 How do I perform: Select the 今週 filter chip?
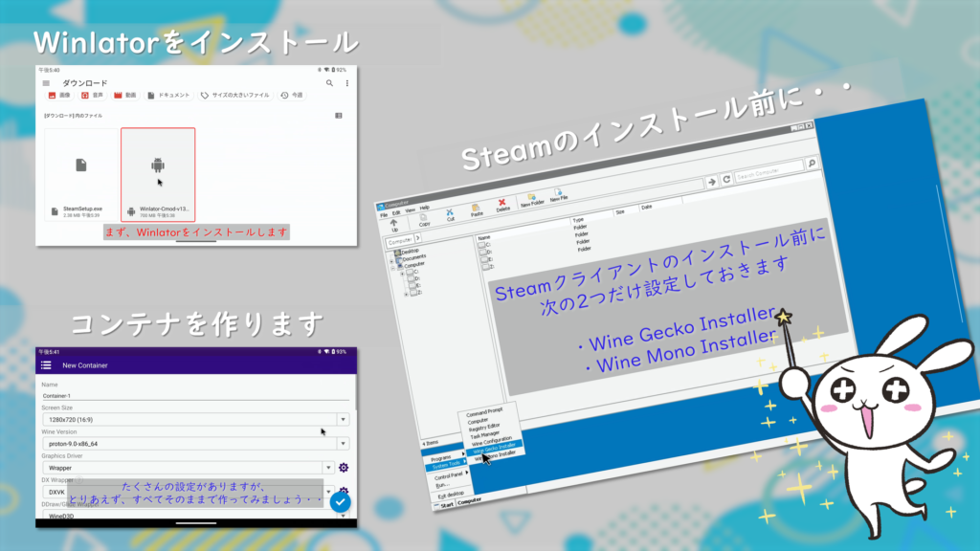[292, 96]
